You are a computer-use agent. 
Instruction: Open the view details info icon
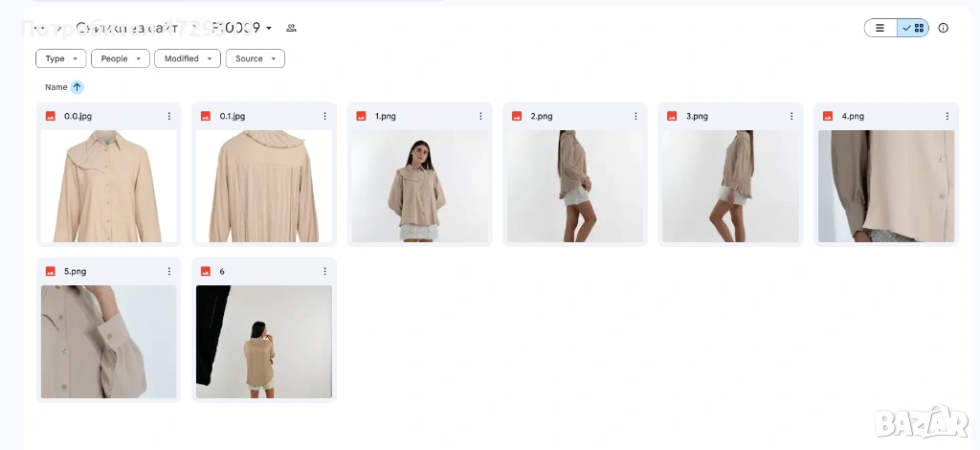pyautogui.click(x=943, y=28)
